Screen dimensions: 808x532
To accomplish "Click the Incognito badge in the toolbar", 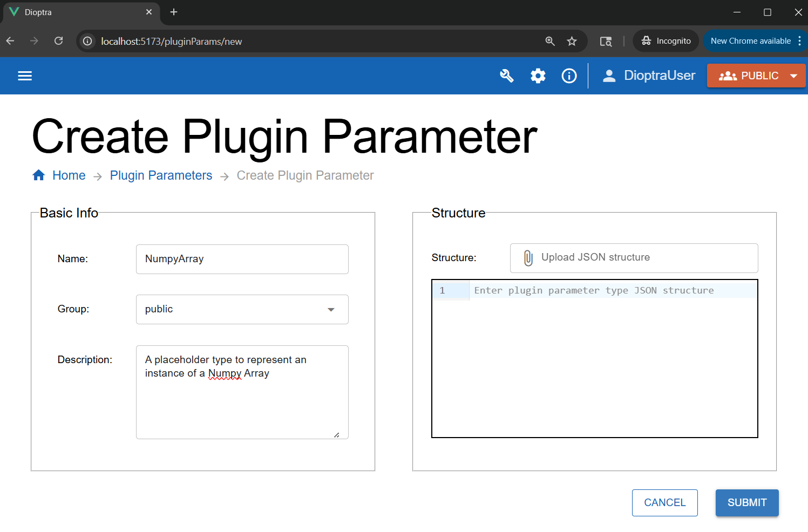I will coord(666,40).
